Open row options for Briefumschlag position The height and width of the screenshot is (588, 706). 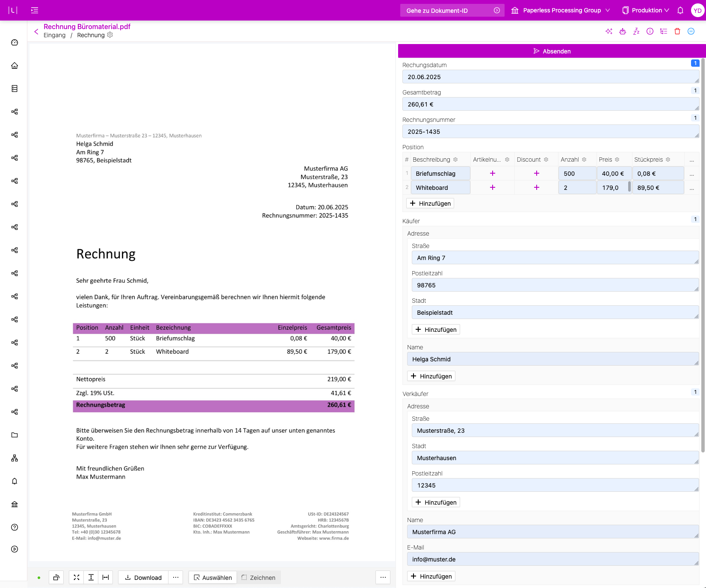(692, 174)
